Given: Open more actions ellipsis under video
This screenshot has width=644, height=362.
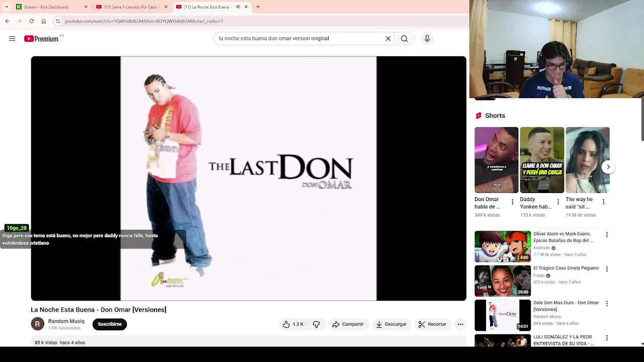Looking at the screenshot, I should pyautogui.click(x=460, y=324).
